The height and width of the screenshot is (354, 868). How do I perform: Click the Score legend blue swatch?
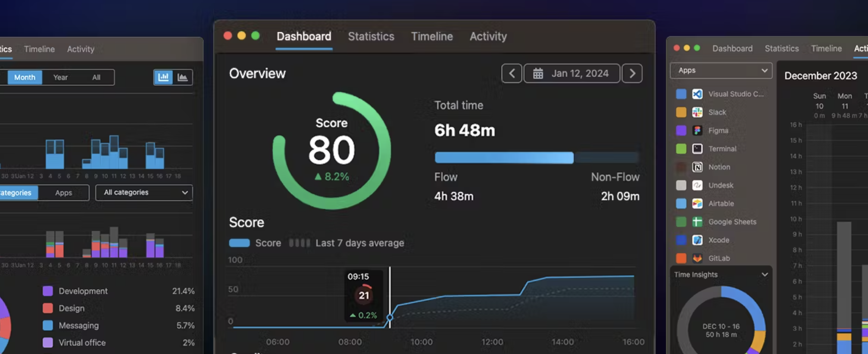(239, 243)
